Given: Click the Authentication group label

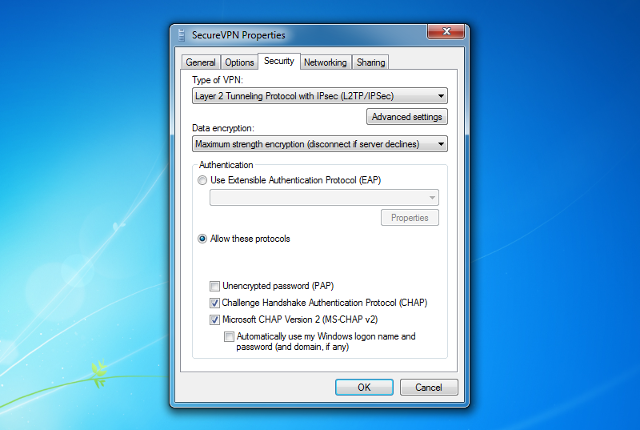Looking at the screenshot, I should tap(226, 165).
